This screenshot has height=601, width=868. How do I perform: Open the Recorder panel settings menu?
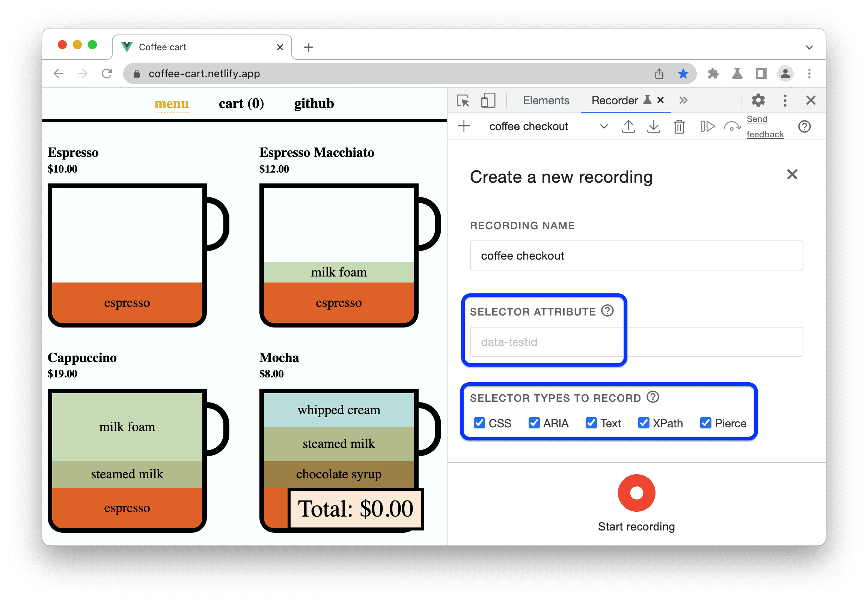click(758, 100)
